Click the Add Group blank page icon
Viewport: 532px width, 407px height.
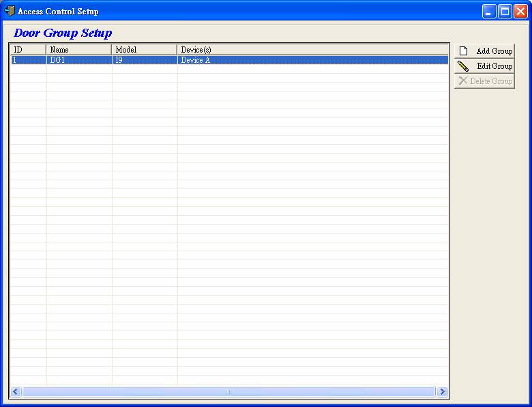click(463, 51)
